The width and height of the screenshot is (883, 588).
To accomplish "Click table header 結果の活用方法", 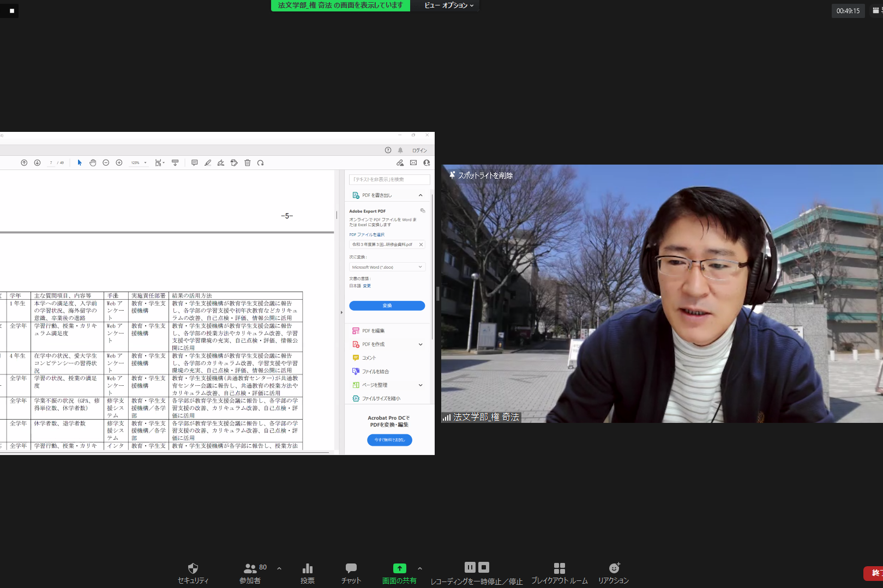I will click(x=192, y=296).
